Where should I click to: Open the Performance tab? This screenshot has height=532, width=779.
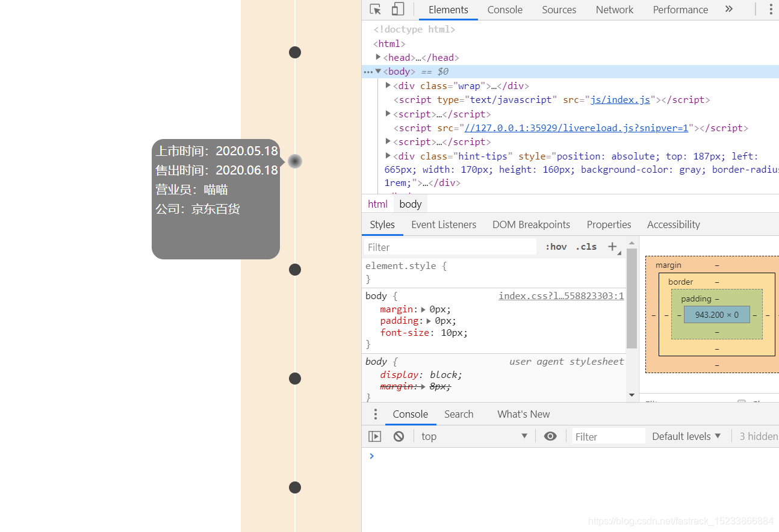(680, 10)
